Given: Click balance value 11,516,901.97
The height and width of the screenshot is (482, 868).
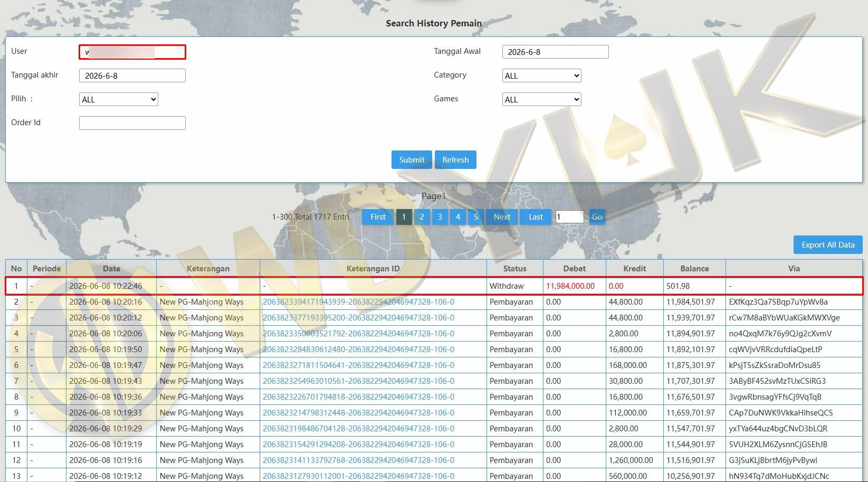Looking at the screenshot, I should click(691, 460).
